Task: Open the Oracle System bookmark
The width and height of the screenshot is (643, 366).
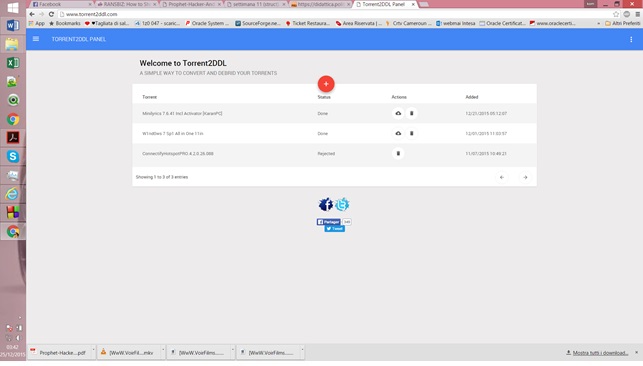Action: coord(207,23)
